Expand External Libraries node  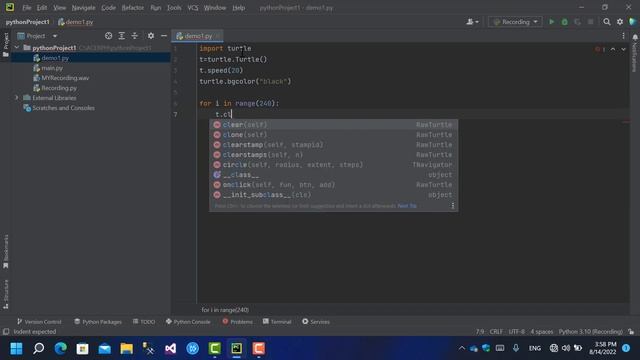[x=17, y=98]
